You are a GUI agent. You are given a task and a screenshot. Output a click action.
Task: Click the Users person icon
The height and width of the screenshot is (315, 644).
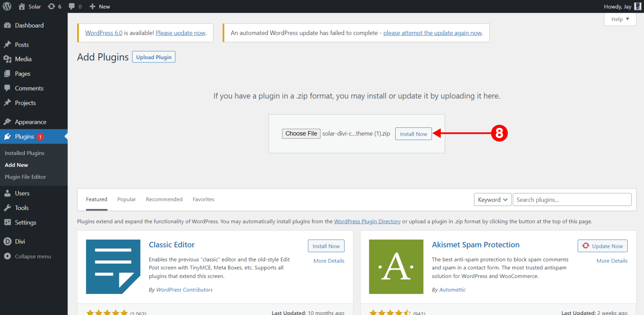pyautogui.click(x=7, y=193)
